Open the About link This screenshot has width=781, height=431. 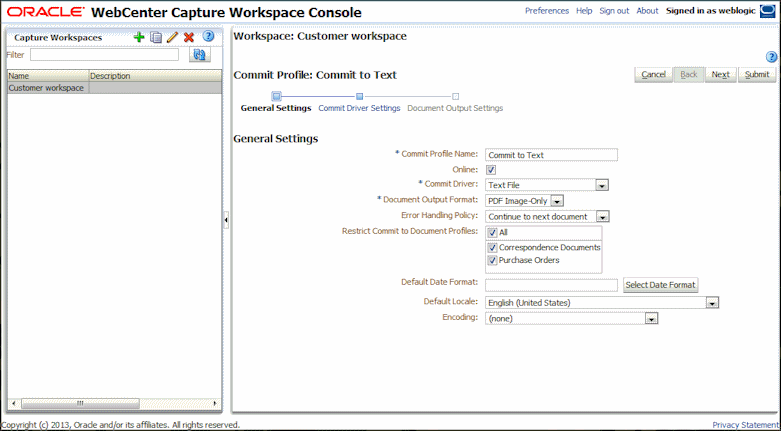[x=648, y=11]
